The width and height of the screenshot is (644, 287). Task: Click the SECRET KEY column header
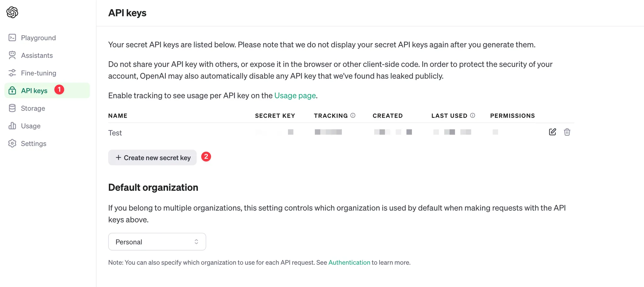pos(275,116)
